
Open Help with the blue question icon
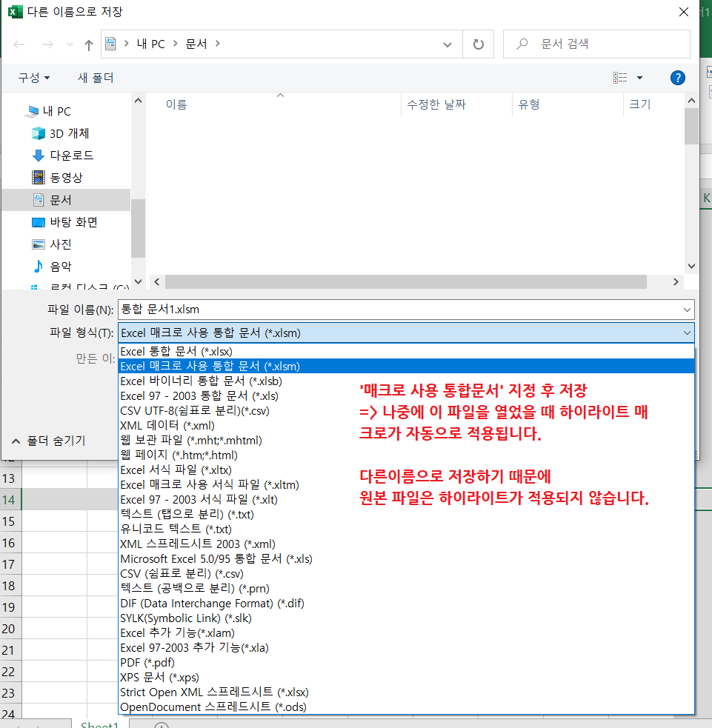click(678, 78)
